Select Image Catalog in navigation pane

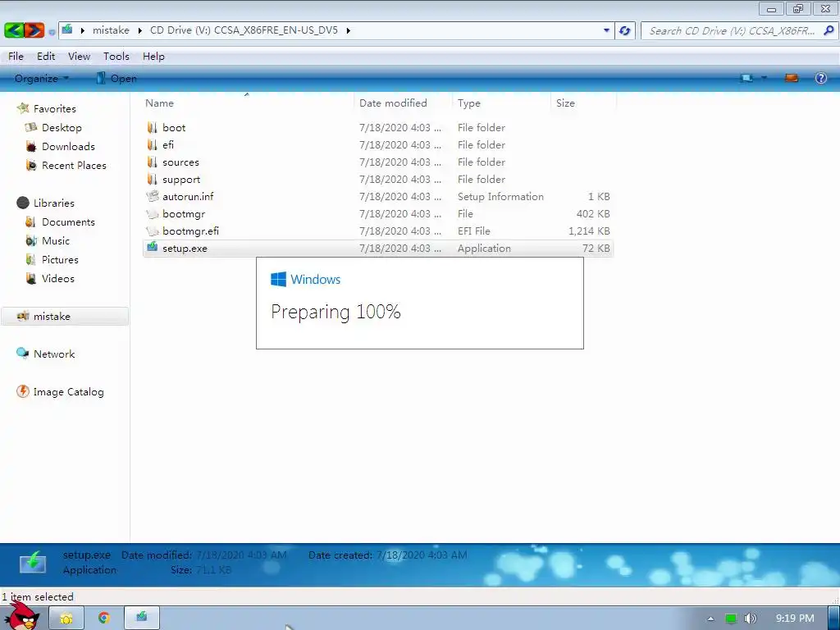click(x=60, y=391)
